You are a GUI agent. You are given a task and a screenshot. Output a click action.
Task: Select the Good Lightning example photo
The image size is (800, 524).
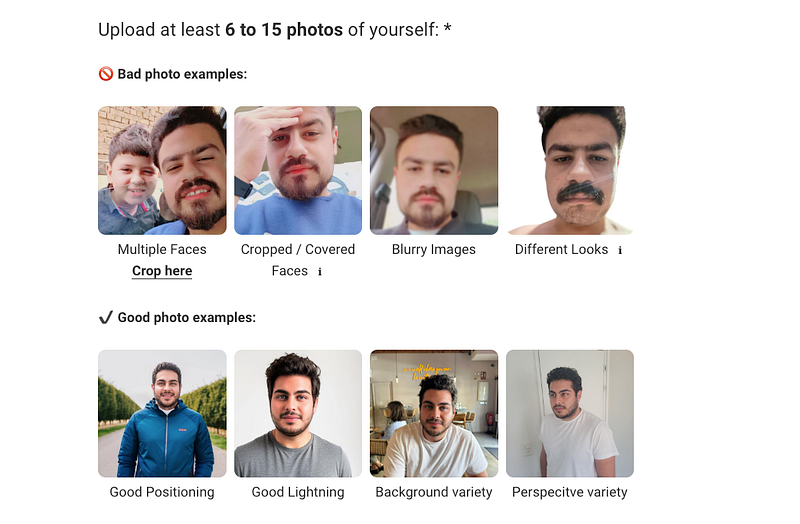pos(298,413)
